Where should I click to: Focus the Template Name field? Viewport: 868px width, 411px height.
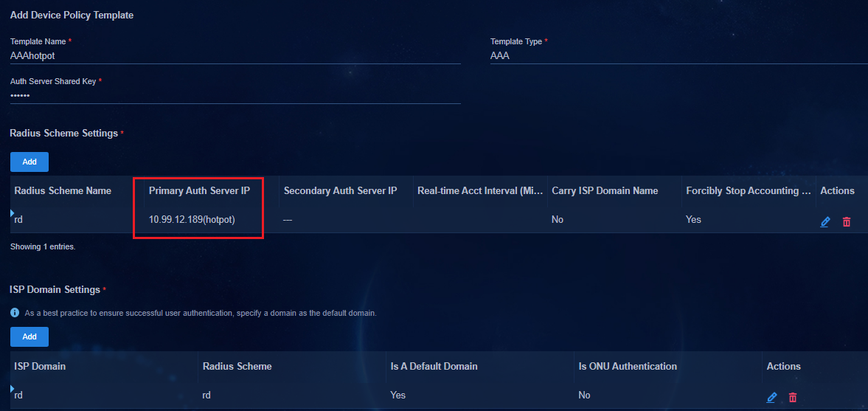(x=235, y=56)
